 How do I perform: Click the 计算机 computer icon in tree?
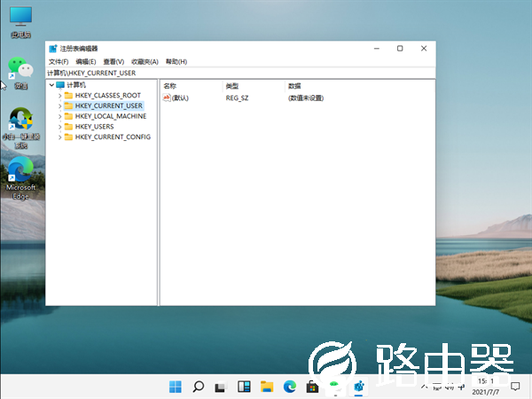(x=60, y=85)
